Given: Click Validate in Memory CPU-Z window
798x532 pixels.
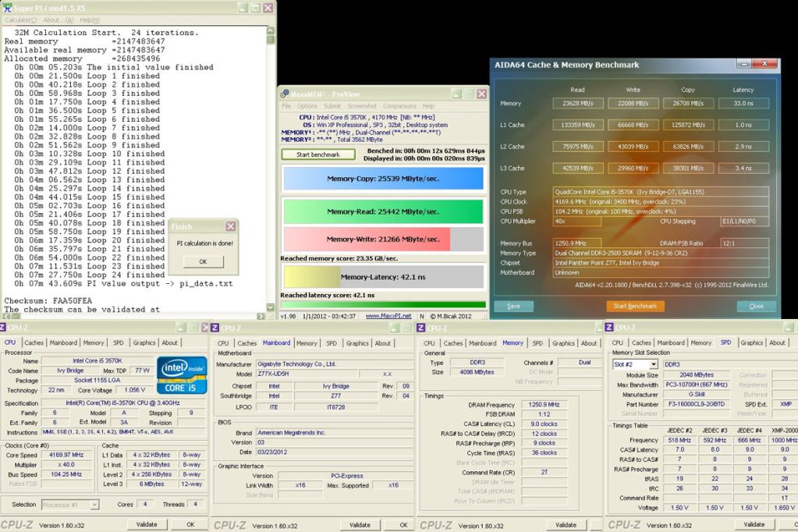Looking at the screenshot, I should point(566,525).
